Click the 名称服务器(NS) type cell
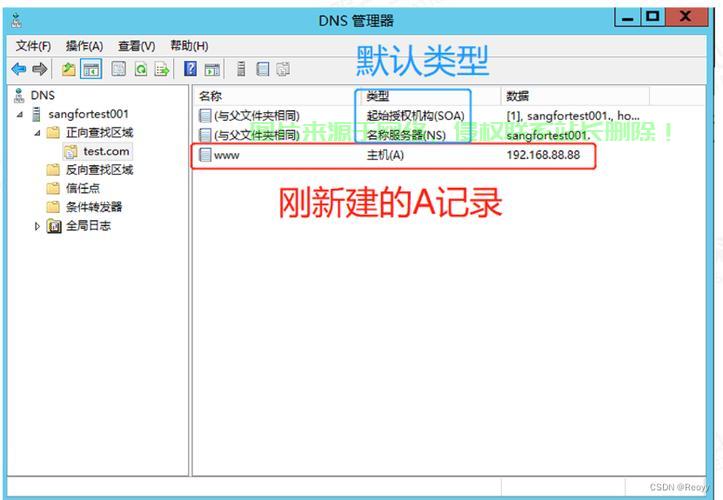Viewport: 723px width, 500px height. (406, 135)
